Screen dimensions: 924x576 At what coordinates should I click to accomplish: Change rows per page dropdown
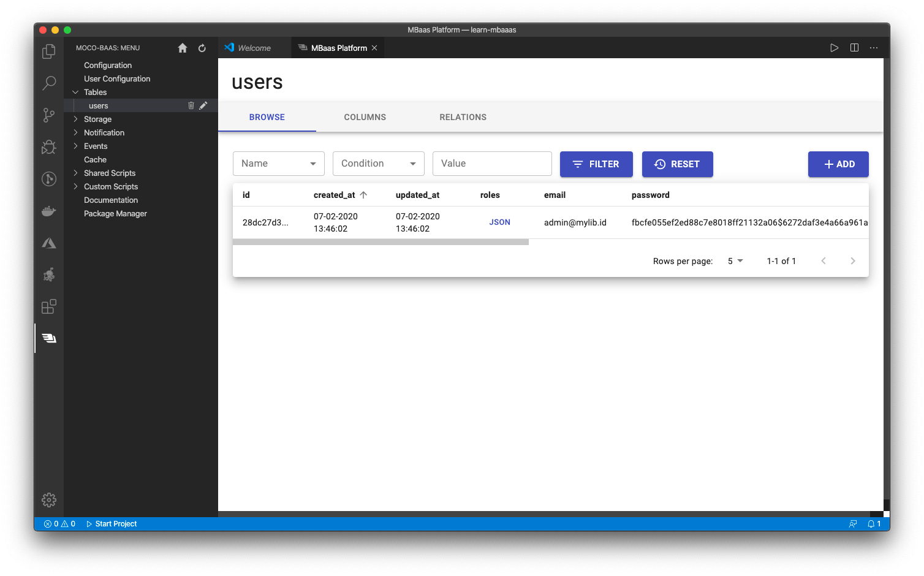click(735, 261)
